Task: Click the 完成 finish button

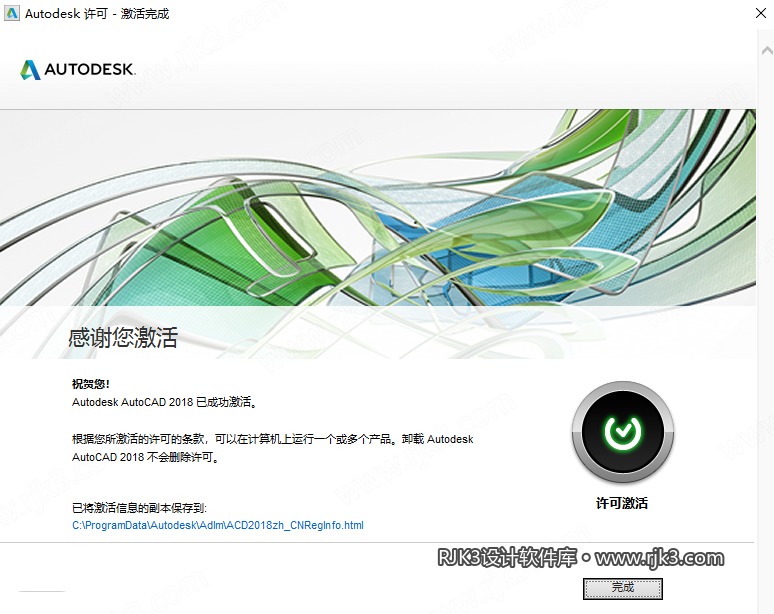Action: (x=622, y=588)
